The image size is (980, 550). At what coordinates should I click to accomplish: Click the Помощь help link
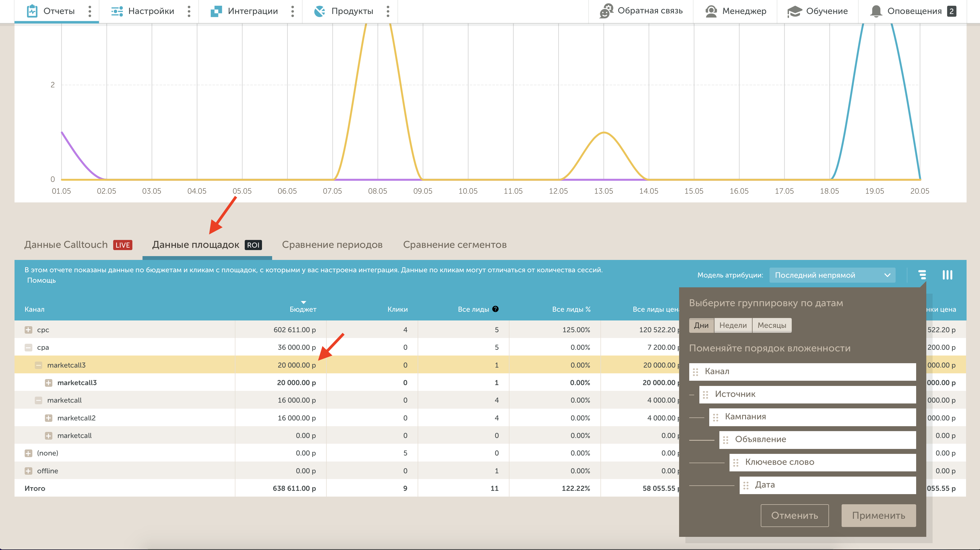(x=41, y=280)
